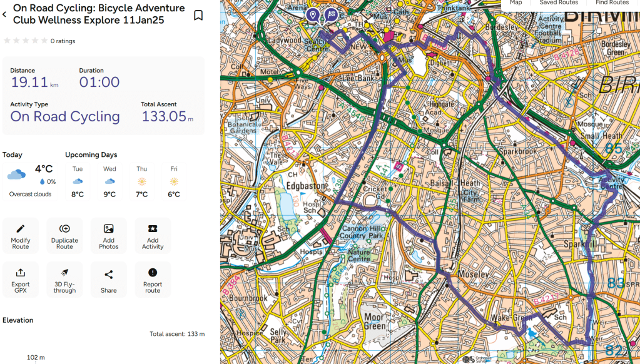The width and height of the screenshot is (640, 364).
Task: Go back using the left chevron arrow
Action: coord(5,14)
